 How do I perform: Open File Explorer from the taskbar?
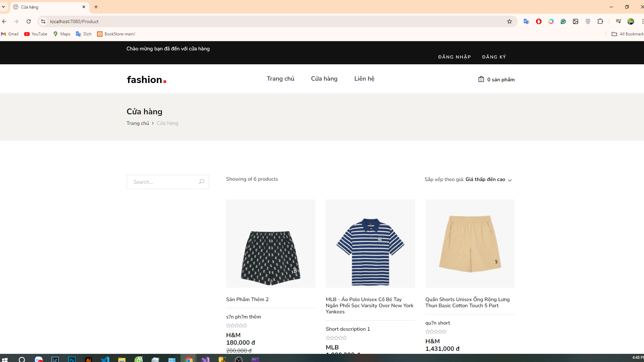coord(122,359)
